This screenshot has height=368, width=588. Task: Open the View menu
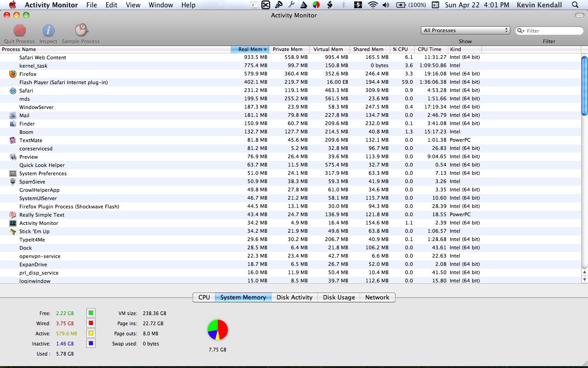click(x=133, y=5)
